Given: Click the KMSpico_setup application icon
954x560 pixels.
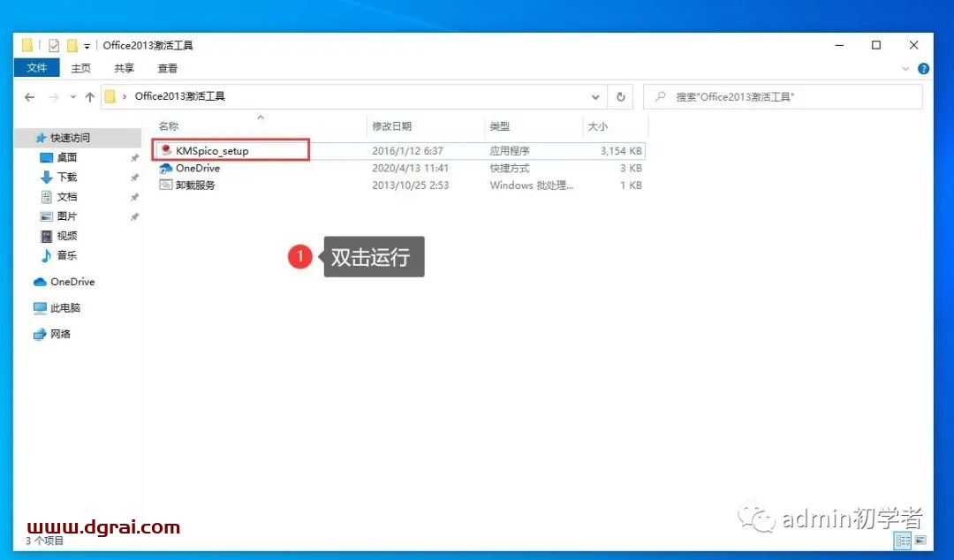Looking at the screenshot, I should point(166,150).
